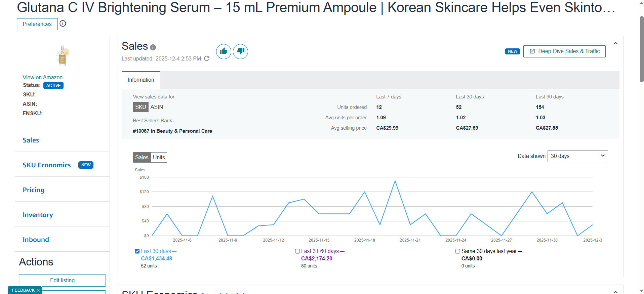The height and width of the screenshot is (294, 644).
Task: Click the Last 31-60 days legend label
Action: click(x=320, y=251)
